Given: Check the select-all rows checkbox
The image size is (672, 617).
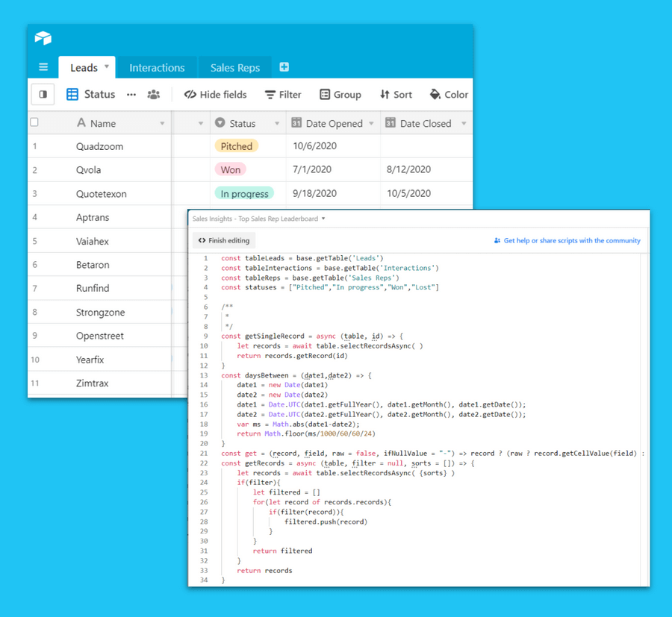Looking at the screenshot, I should (x=34, y=122).
